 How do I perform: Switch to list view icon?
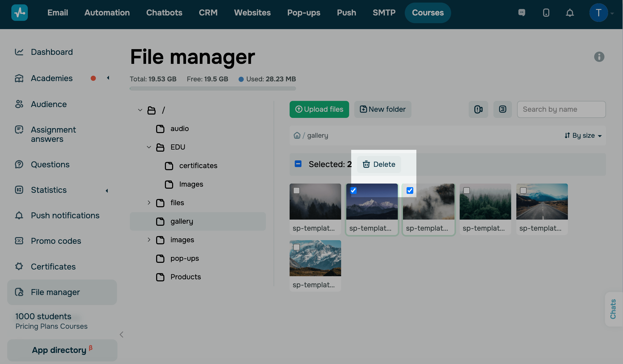click(x=502, y=109)
